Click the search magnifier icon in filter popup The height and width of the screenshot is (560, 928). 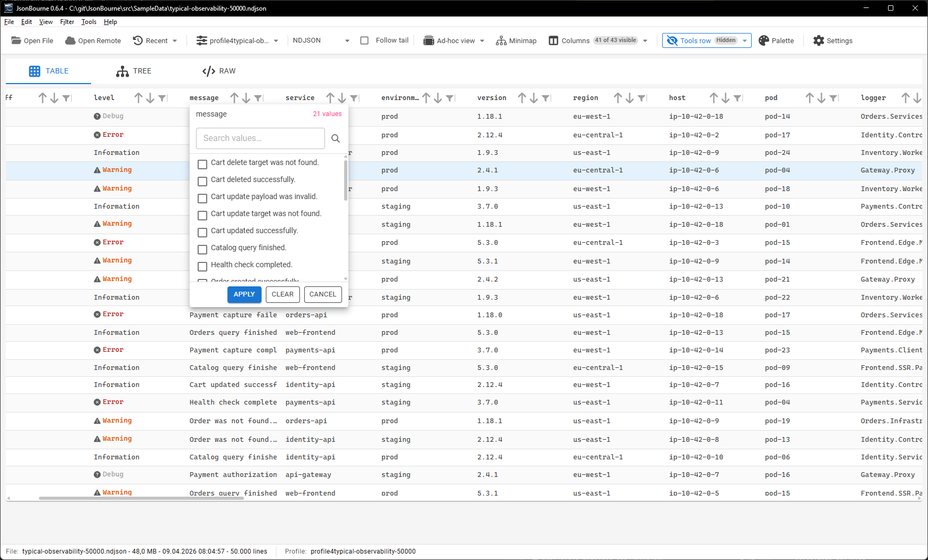[x=336, y=138]
